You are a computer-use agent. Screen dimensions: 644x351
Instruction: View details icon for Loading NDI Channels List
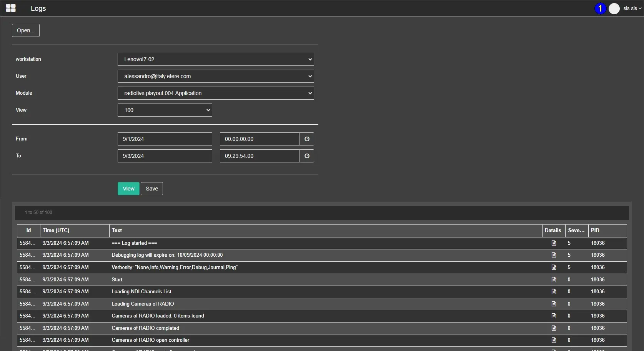554,292
